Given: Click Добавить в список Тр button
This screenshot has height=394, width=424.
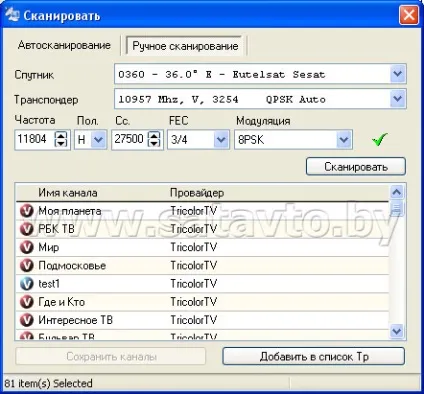Looking at the screenshot, I should (x=314, y=357).
